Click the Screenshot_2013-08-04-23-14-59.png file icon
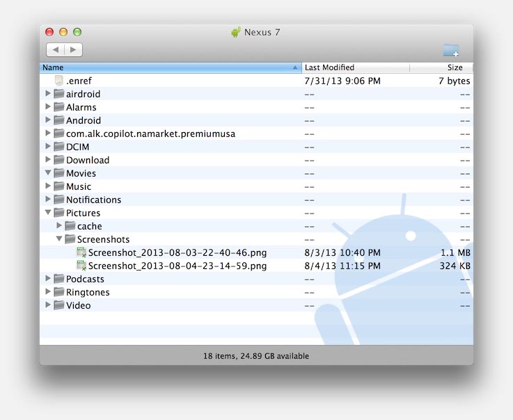 (81, 266)
